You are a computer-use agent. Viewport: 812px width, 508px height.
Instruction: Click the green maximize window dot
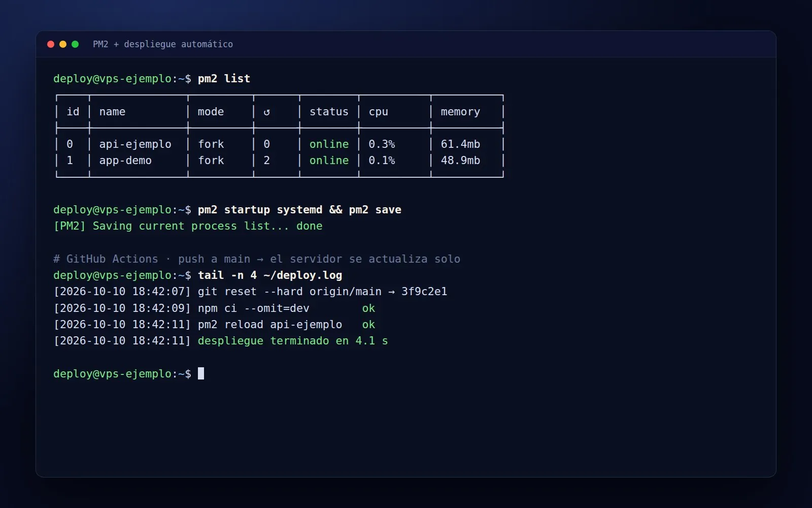[x=75, y=44]
